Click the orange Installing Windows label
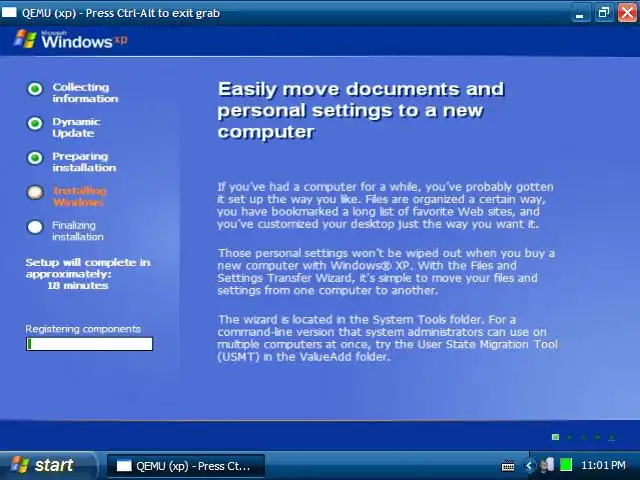 80,196
